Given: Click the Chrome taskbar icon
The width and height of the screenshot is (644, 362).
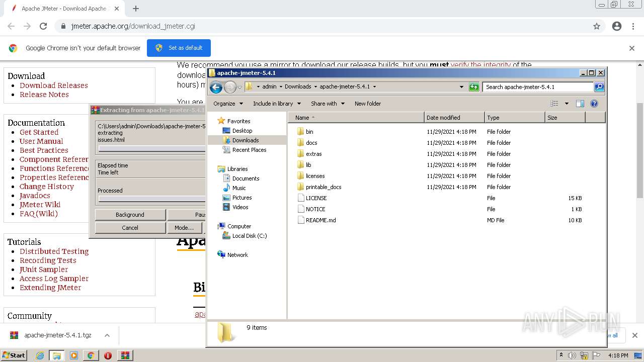Looking at the screenshot, I should (91, 355).
